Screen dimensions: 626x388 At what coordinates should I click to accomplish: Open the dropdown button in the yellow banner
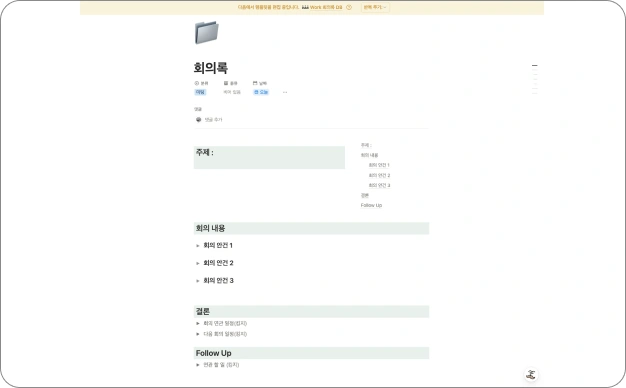(x=375, y=7)
